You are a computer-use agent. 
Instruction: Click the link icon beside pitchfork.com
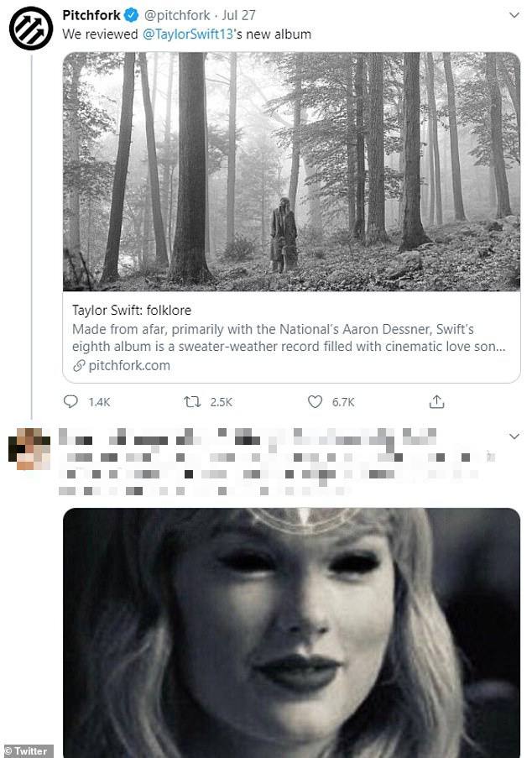[x=81, y=365]
